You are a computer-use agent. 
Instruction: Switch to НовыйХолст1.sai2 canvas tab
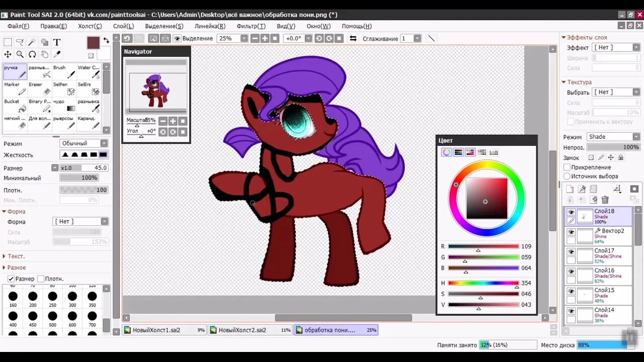(164, 330)
